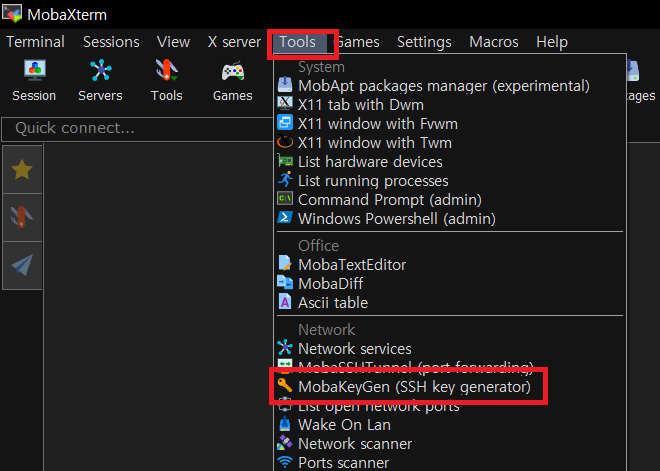
Task: Open Ports scanner
Action: click(x=343, y=463)
